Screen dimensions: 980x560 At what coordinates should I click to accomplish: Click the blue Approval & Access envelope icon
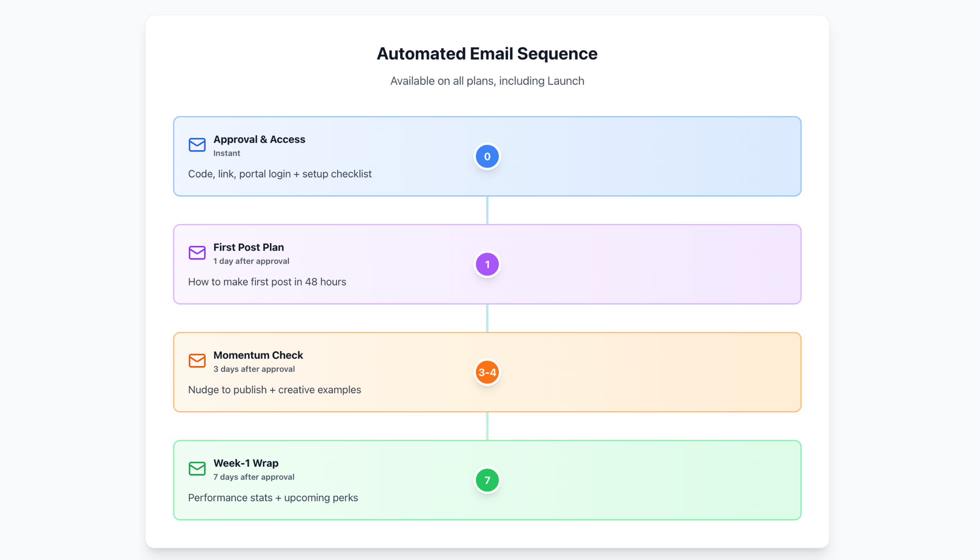(x=197, y=145)
